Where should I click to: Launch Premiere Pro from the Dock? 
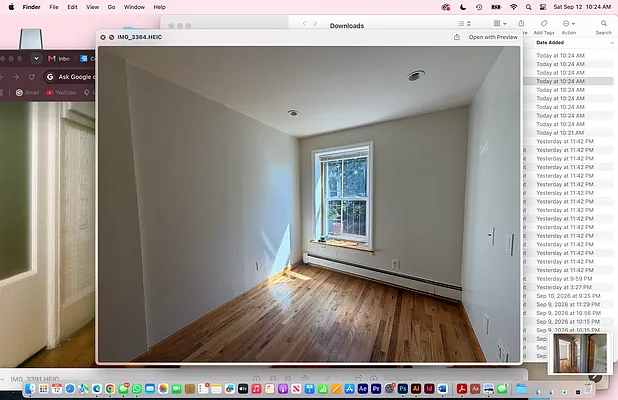(376, 389)
